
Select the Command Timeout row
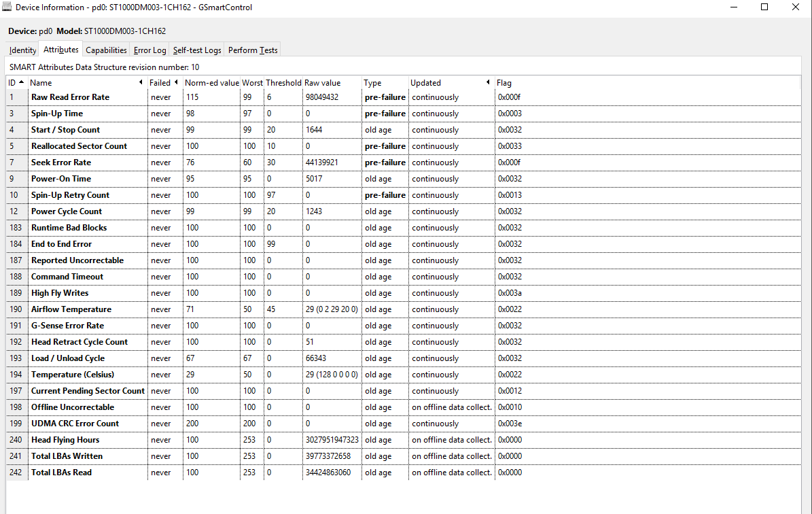(404, 277)
